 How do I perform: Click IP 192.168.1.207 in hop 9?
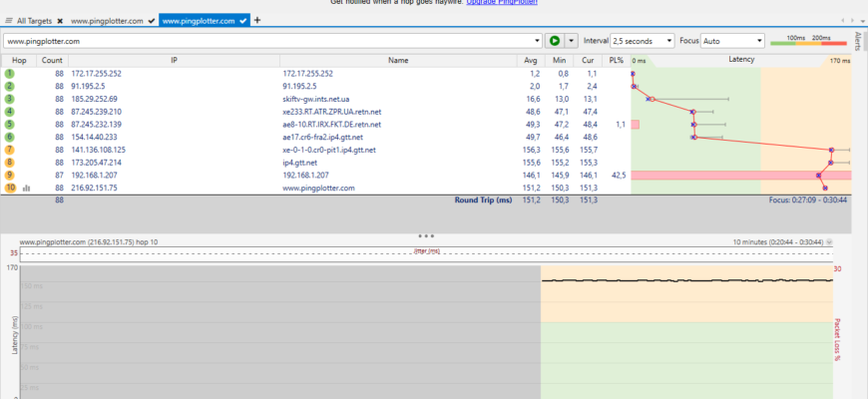click(x=93, y=176)
